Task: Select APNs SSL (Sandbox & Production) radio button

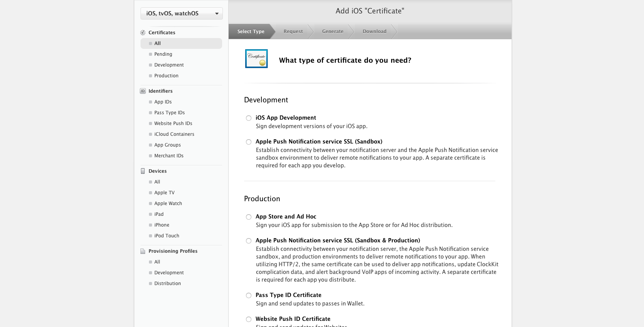Action: (x=249, y=241)
